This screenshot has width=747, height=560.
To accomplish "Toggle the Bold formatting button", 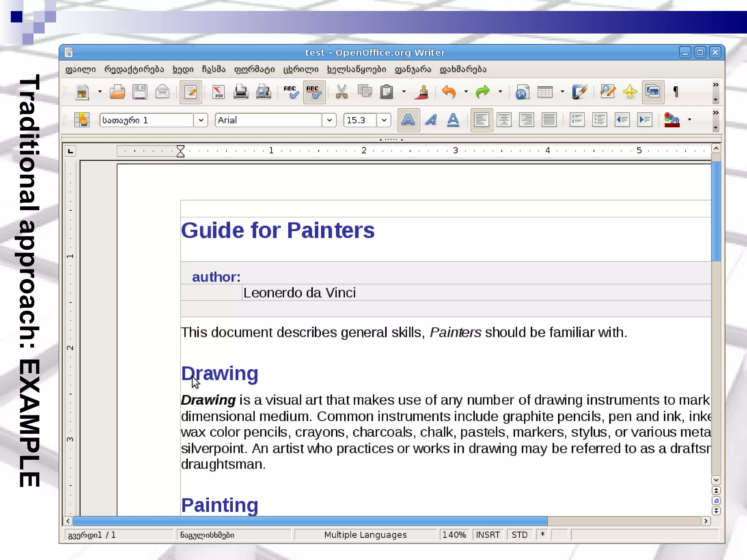I will (408, 120).
